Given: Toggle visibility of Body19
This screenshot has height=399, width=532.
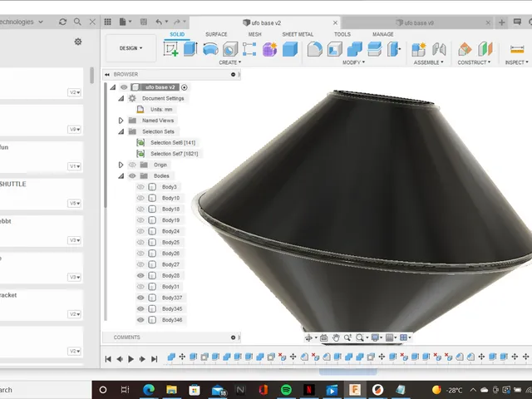Looking at the screenshot, I should [x=140, y=220].
